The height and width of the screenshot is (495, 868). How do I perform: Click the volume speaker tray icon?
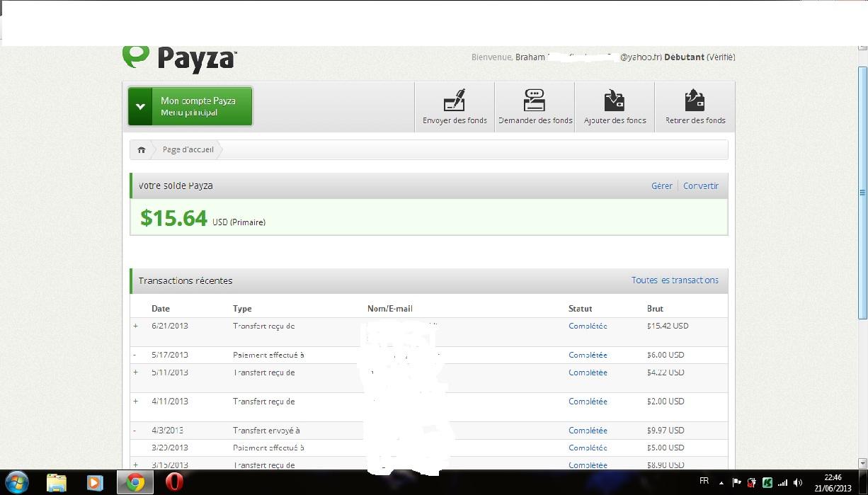coord(798,482)
